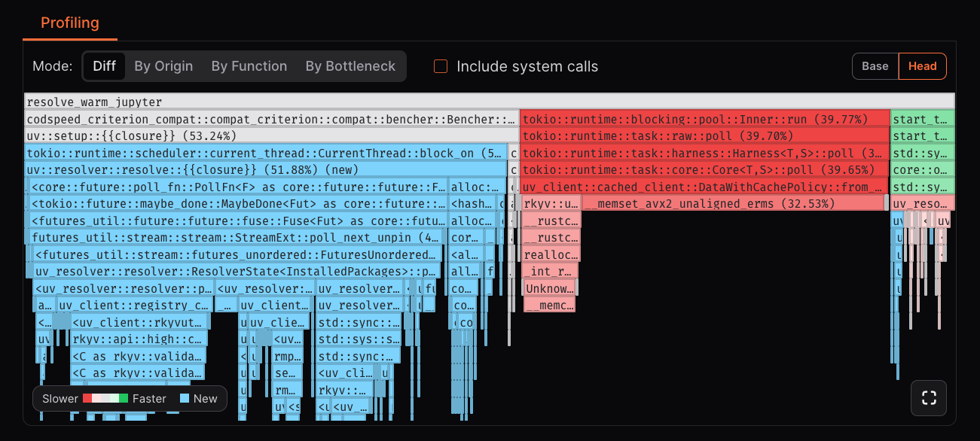Select tokio blocking::pool::Inner::run (39.77%) frame
Viewport: 980px width, 441px height.
[704, 119]
